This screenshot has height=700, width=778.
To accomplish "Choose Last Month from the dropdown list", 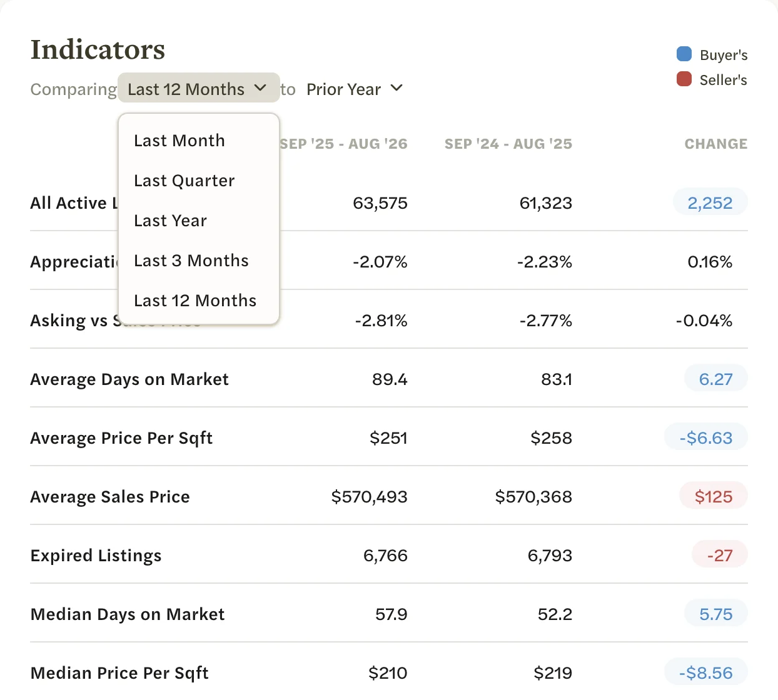I will (x=198, y=141).
